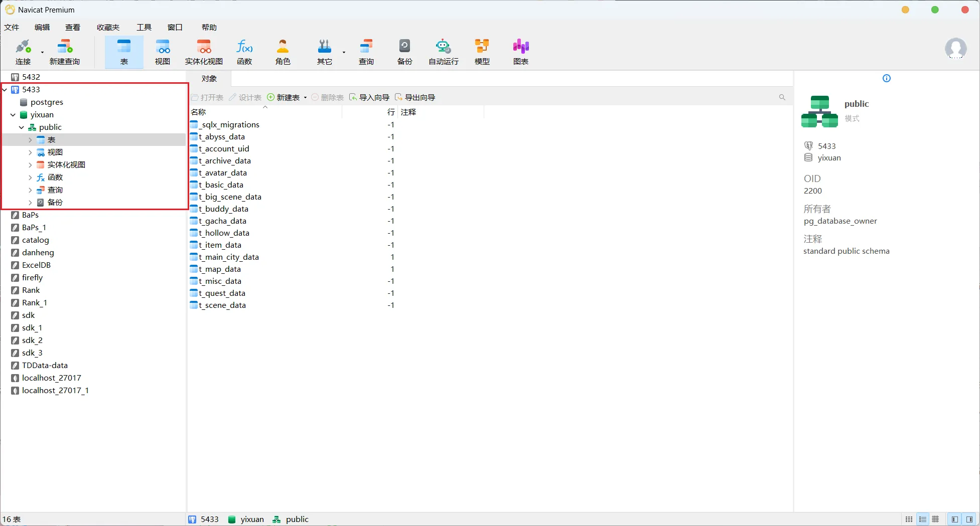
Task: Click the New Query (新建查询) toolbar icon
Action: click(x=64, y=52)
